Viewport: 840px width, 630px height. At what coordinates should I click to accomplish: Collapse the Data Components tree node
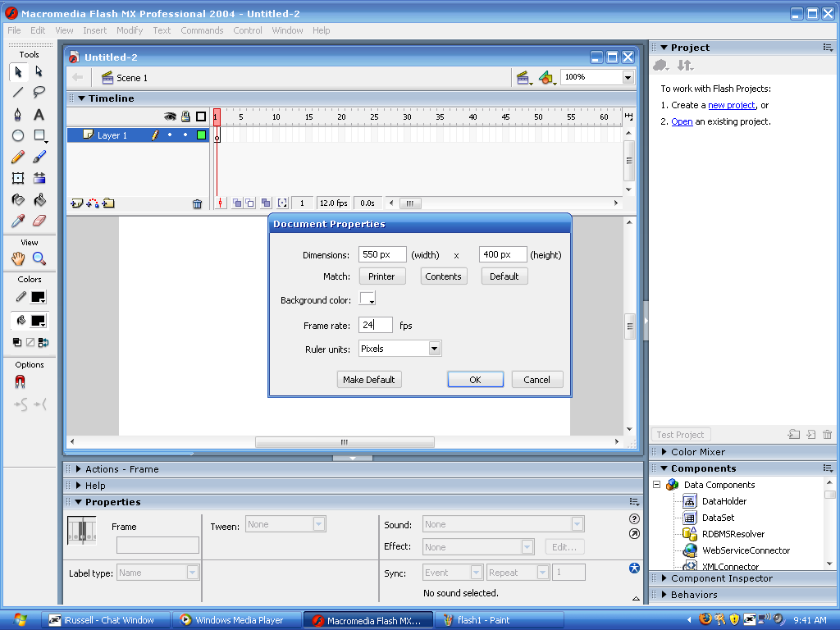pos(656,484)
